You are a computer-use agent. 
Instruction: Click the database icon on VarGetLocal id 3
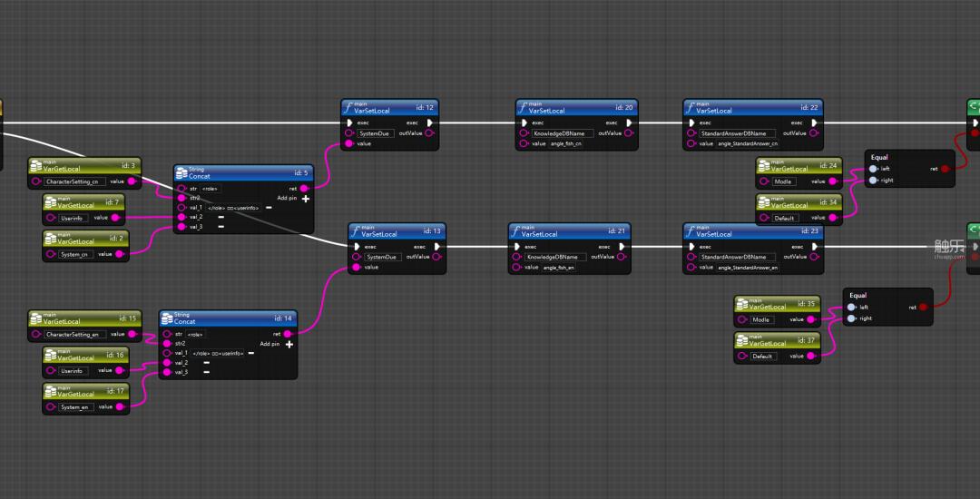[37, 165]
